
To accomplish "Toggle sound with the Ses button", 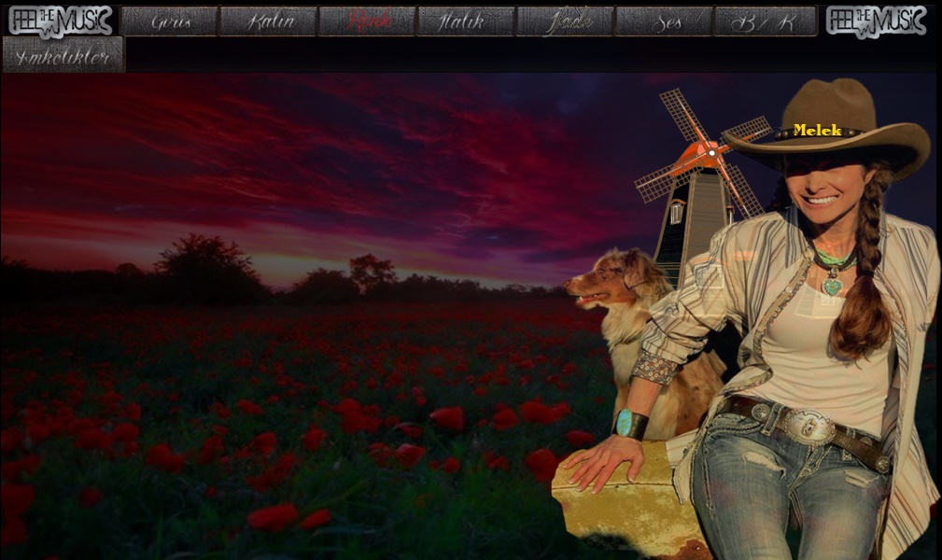I will (664, 21).
